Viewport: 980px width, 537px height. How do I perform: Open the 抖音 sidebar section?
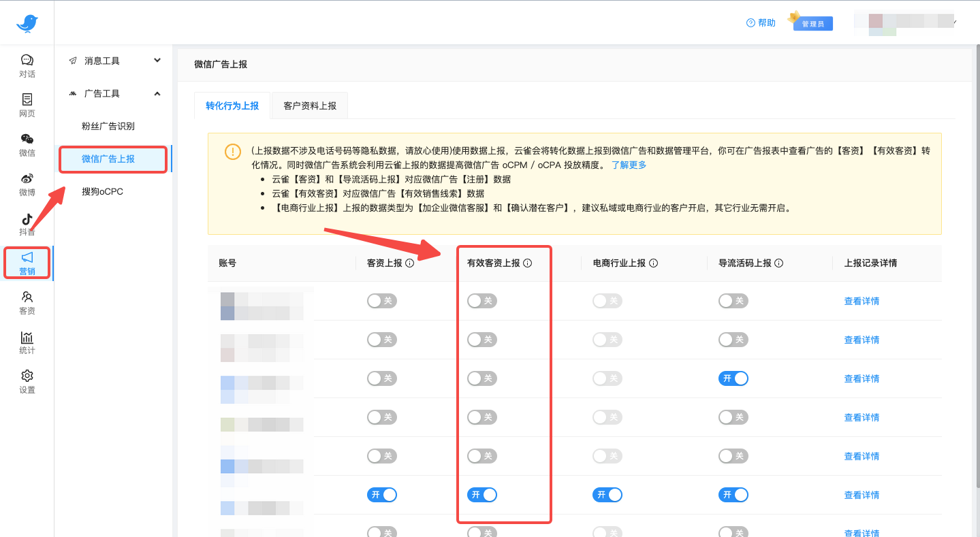click(x=27, y=224)
